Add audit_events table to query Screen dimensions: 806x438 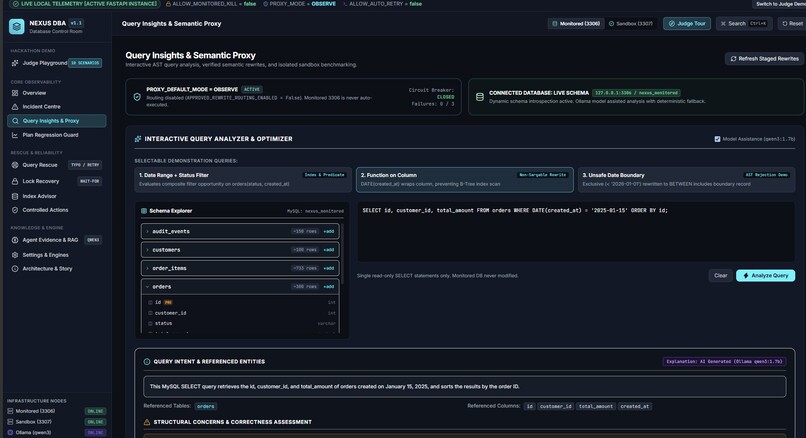(329, 231)
